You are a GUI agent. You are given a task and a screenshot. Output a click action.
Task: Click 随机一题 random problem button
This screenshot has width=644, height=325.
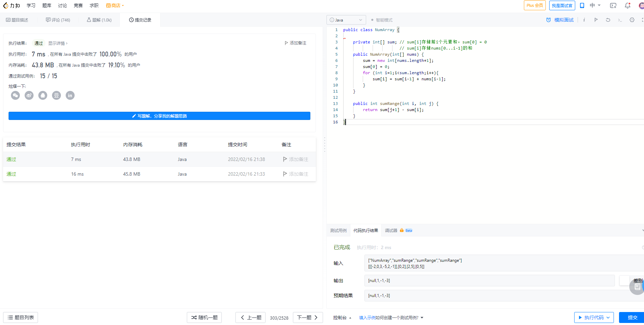tap(204, 317)
